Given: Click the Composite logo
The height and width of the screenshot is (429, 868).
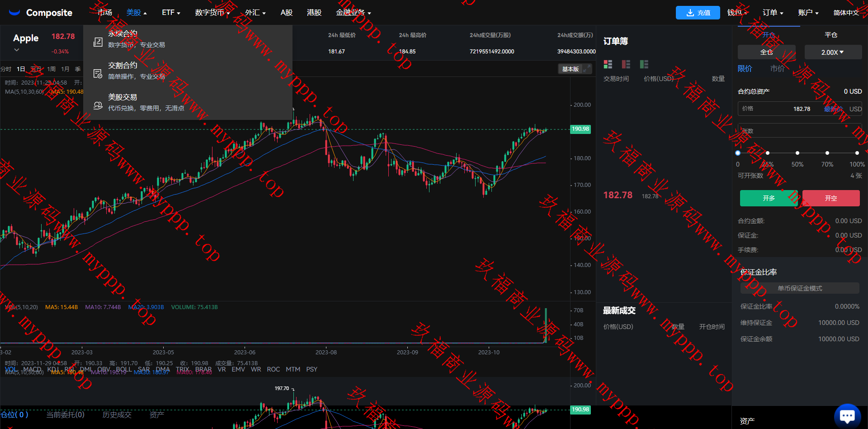Looking at the screenshot, I should (41, 13).
